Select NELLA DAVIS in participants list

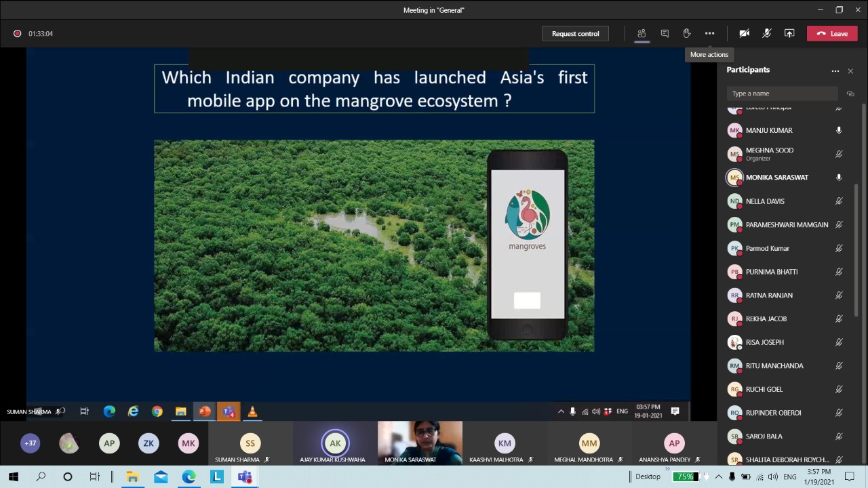[x=765, y=201]
